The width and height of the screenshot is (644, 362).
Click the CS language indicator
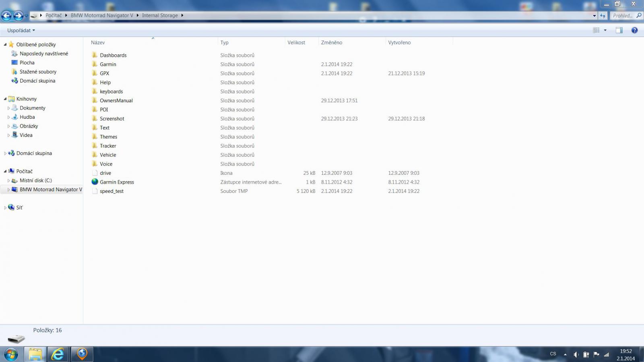point(553,354)
